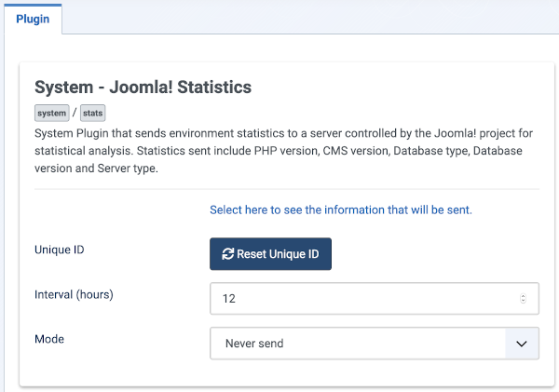Click the refresh icon in Reset Unique ID
This screenshot has height=392, width=559.
pyautogui.click(x=228, y=254)
